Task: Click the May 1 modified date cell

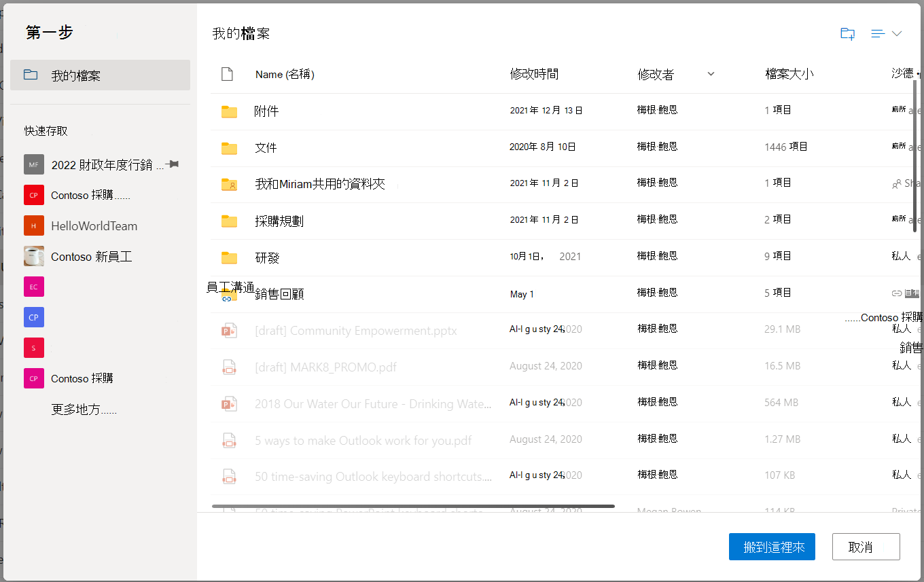Action: (522, 294)
